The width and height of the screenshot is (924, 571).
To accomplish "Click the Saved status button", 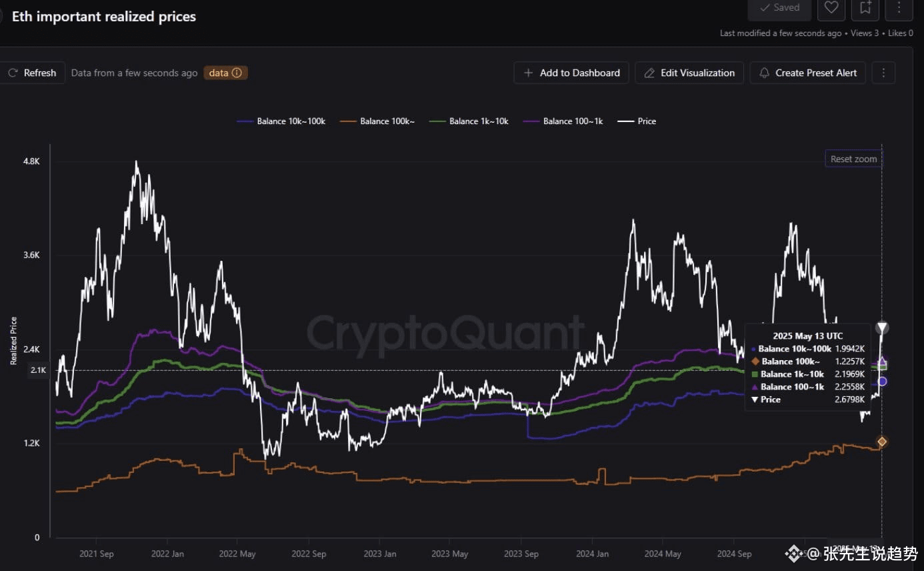I will pyautogui.click(x=779, y=7).
